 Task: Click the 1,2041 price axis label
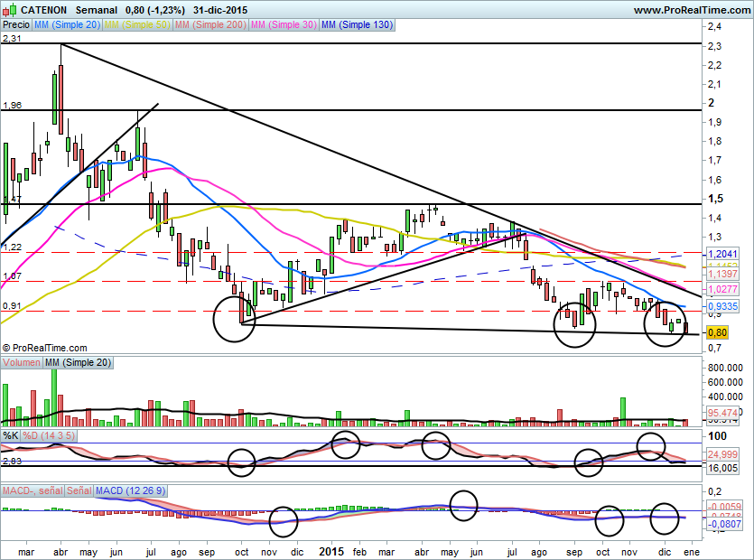(722, 254)
